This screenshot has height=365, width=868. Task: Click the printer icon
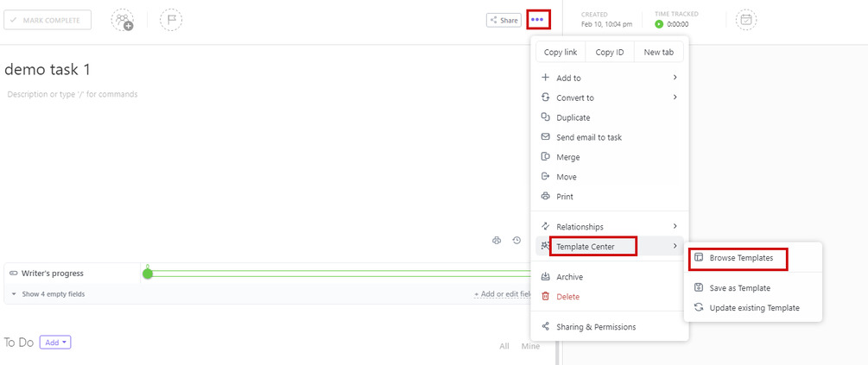[545, 197]
